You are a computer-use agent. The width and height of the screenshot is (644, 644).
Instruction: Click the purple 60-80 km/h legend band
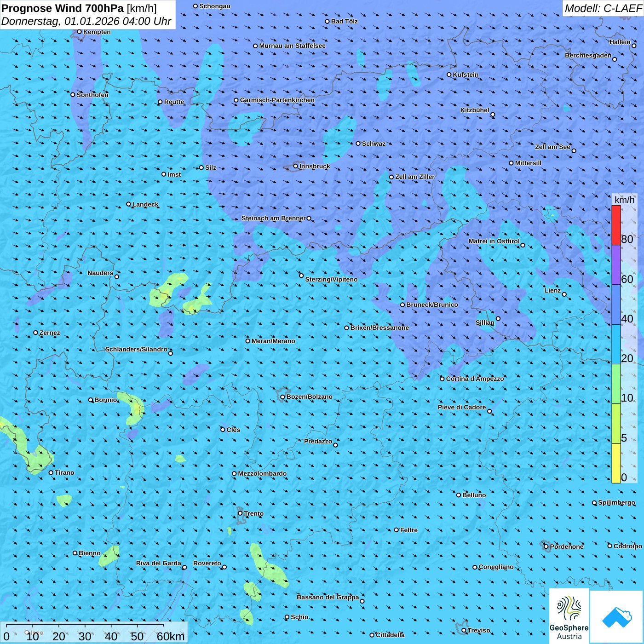616,265
